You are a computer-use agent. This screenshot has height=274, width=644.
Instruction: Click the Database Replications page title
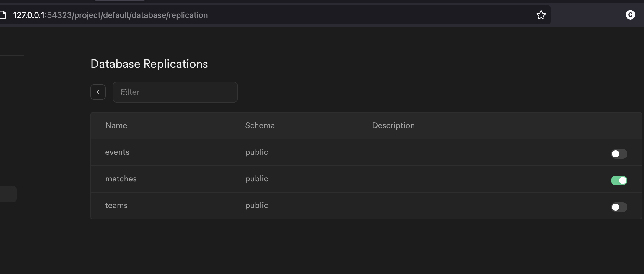(149, 64)
